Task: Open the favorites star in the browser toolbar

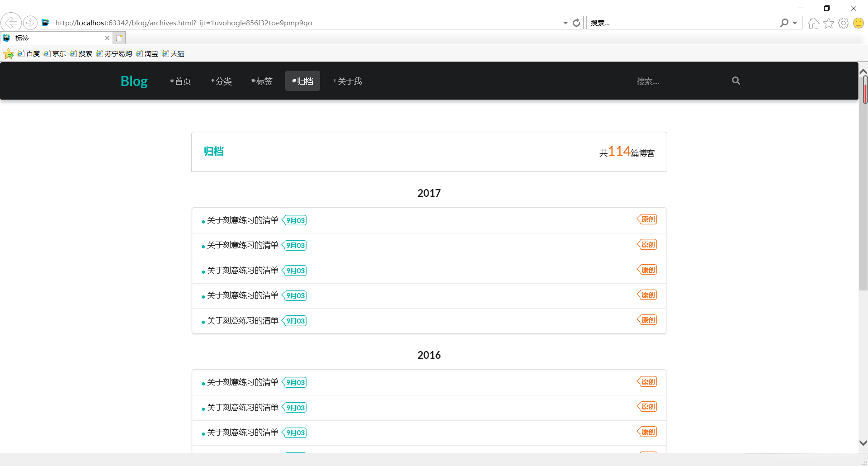Action: 829,23
